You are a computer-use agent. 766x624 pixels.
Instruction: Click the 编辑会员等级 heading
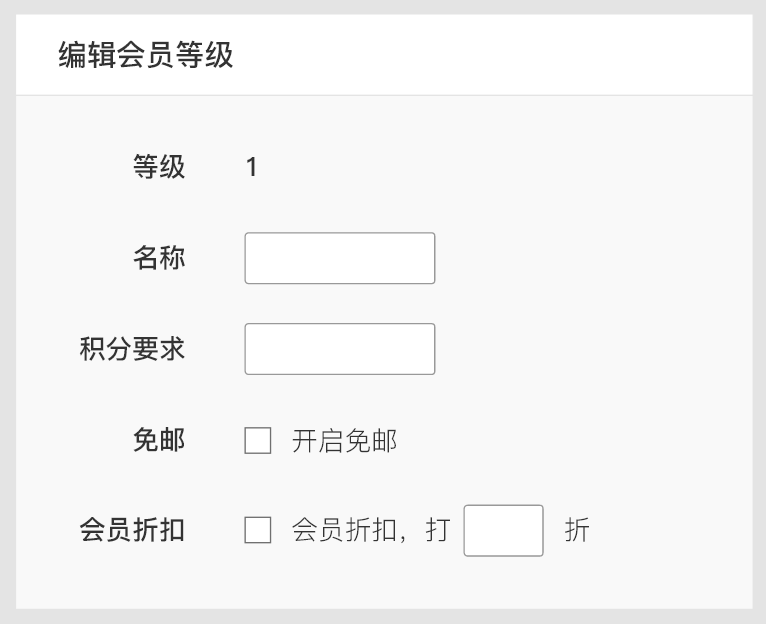point(146,55)
